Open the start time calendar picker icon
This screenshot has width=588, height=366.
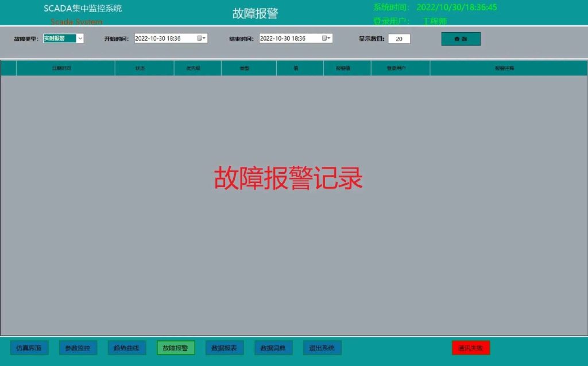click(x=201, y=38)
